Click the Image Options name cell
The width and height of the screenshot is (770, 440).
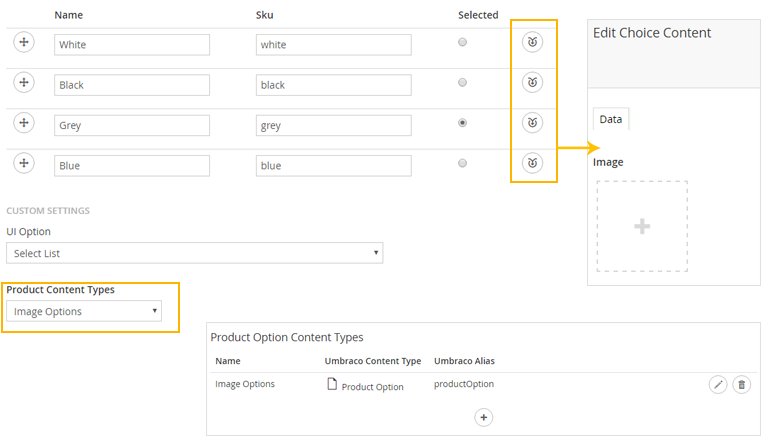coord(245,384)
